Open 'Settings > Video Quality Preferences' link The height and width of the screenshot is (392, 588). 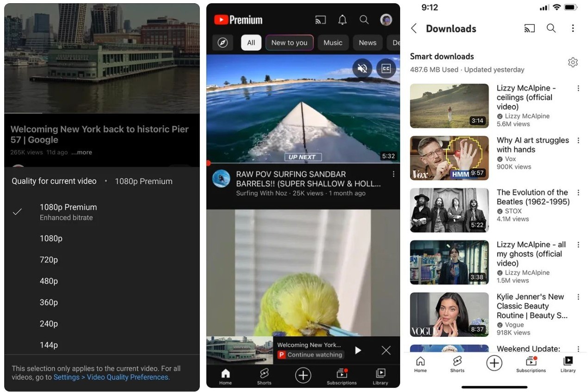(111, 377)
